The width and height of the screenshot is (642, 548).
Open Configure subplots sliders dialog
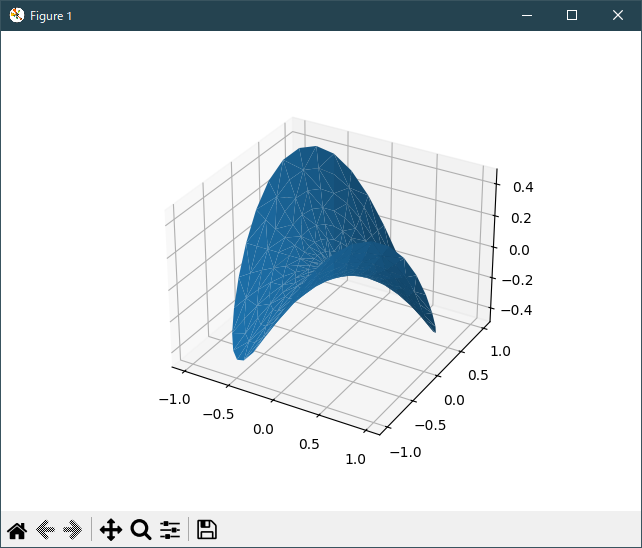(x=170, y=530)
